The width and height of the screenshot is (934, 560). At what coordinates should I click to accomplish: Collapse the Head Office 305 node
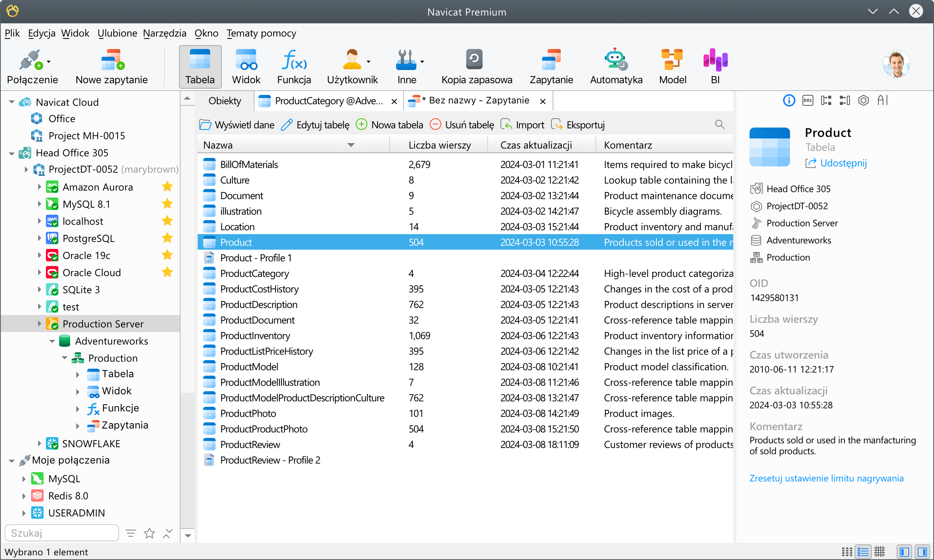[x=12, y=153]
